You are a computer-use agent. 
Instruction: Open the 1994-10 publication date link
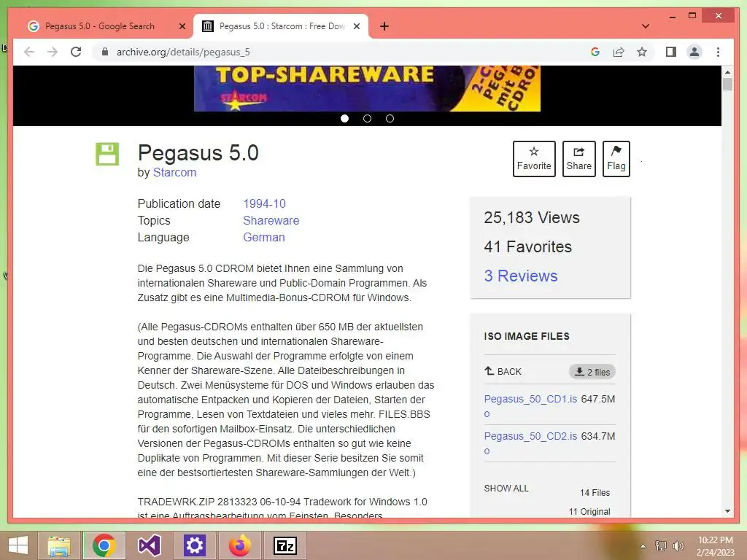coord(264,204)
